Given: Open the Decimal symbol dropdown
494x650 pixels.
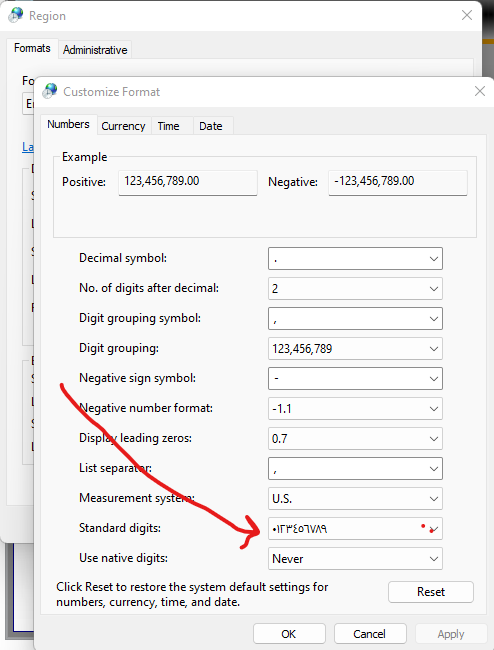Looking at the screenshot, I should tap(355, 259).
